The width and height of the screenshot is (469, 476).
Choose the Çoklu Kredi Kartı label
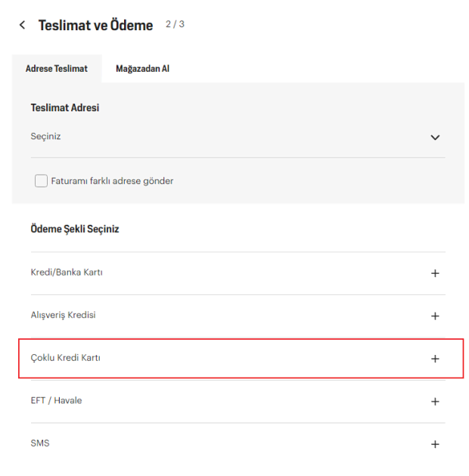point(66,358)
